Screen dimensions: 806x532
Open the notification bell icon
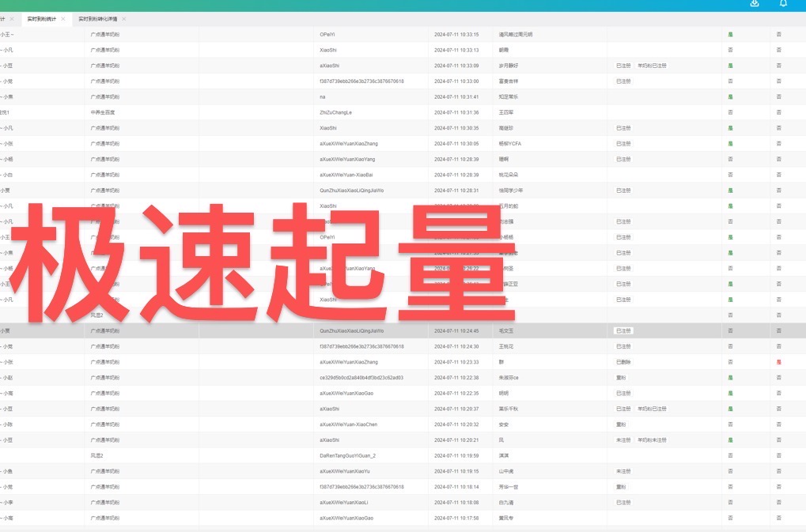783,3
